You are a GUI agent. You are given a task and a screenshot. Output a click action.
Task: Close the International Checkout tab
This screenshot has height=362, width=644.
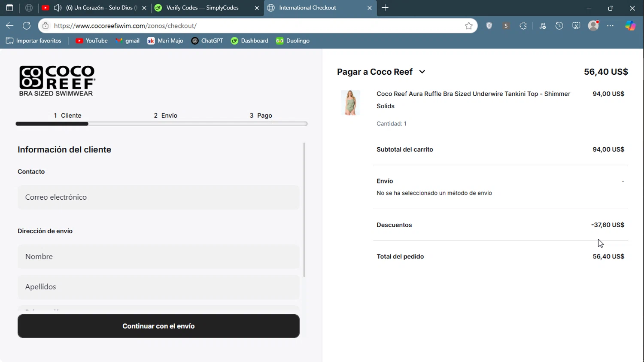coord(369,8)
